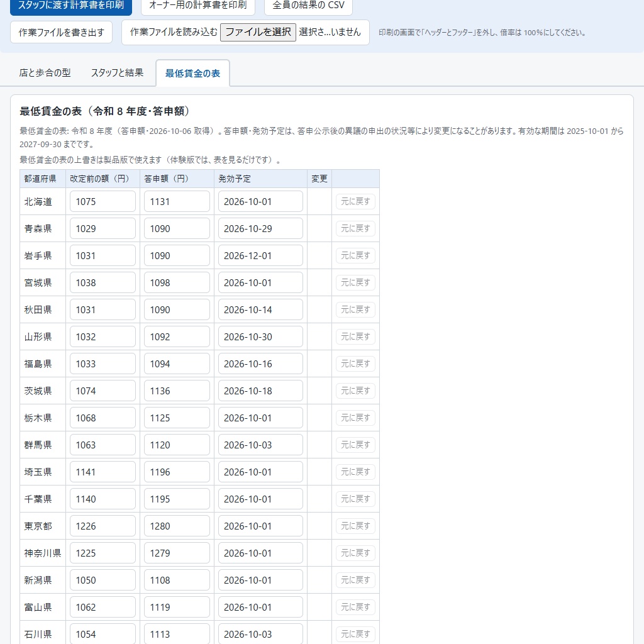Click 北海道 改定前の額 field 1075
The height and width of the screenshot is (644, 644).
coord(103,201)
